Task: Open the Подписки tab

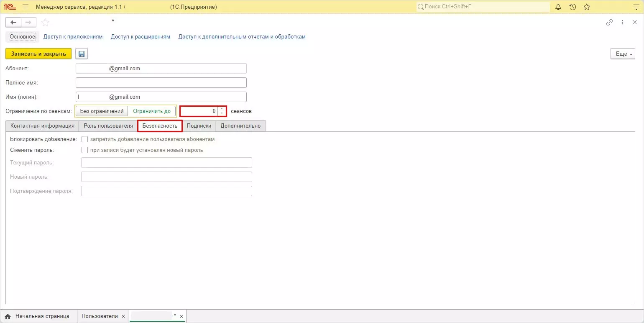Action: pyautogui.click(x=199, y=126)
